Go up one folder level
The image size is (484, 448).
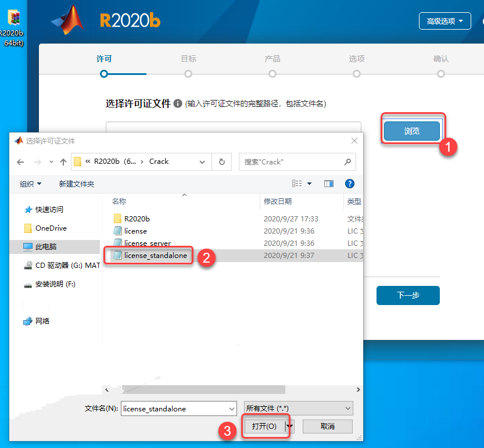[63, 162]
